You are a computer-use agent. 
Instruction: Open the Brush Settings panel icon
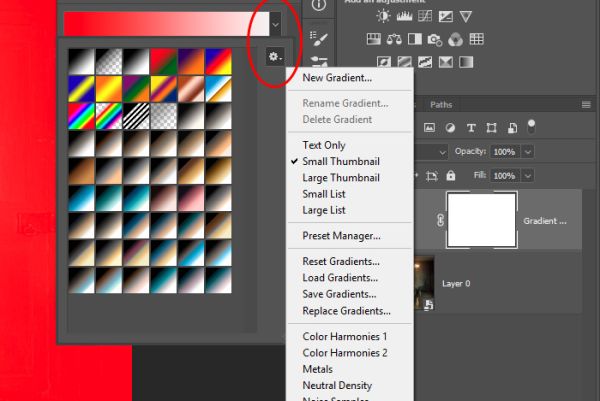tap(319, 38)
